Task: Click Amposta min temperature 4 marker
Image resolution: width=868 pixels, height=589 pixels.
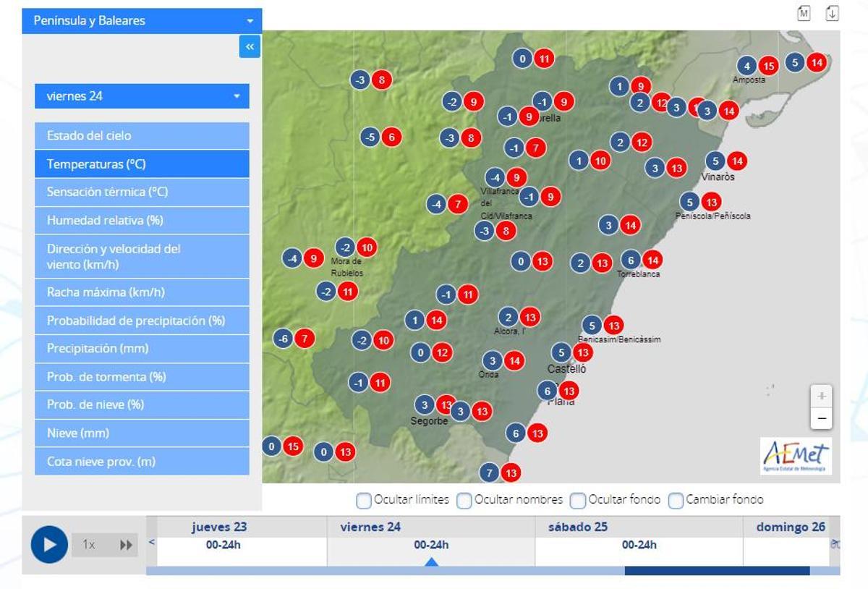Action: (x=747, y=67)
